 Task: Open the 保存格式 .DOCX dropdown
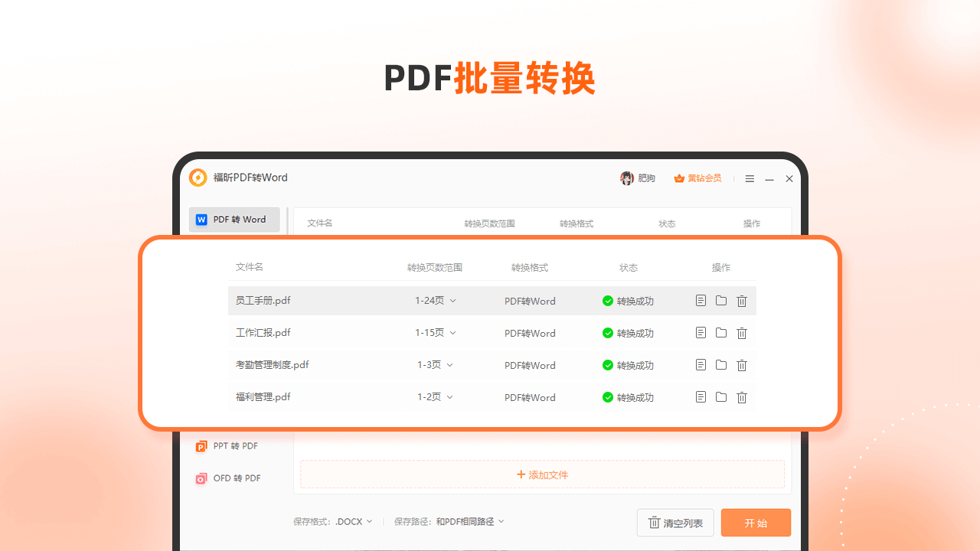pos(354,522)
